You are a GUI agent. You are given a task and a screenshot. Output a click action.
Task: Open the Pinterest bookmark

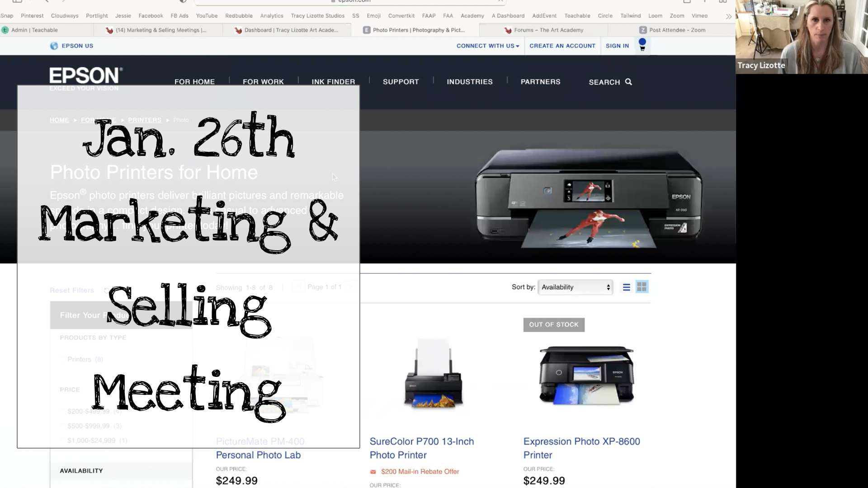pyautogui.click(x=32, y=16)
